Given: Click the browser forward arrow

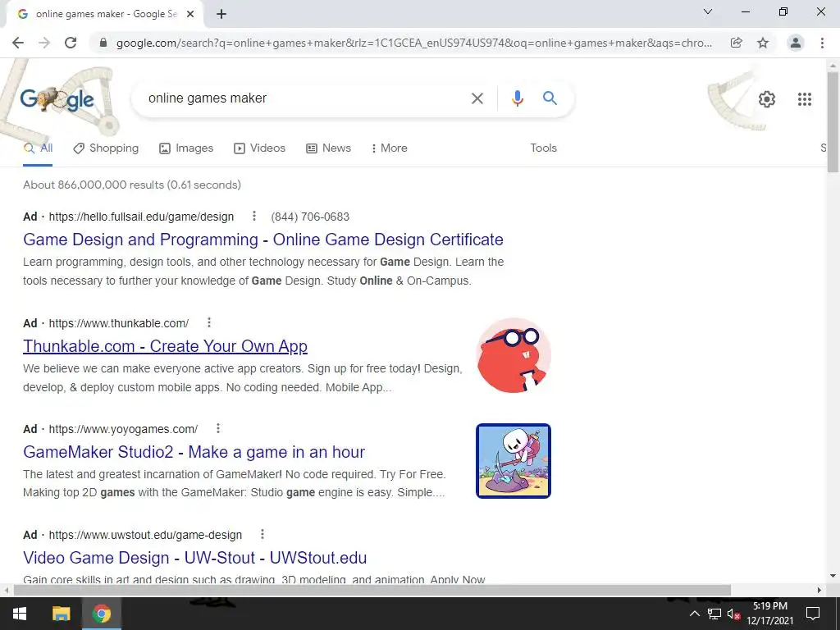Looking at the screenshot, I should tap(44, 43).
